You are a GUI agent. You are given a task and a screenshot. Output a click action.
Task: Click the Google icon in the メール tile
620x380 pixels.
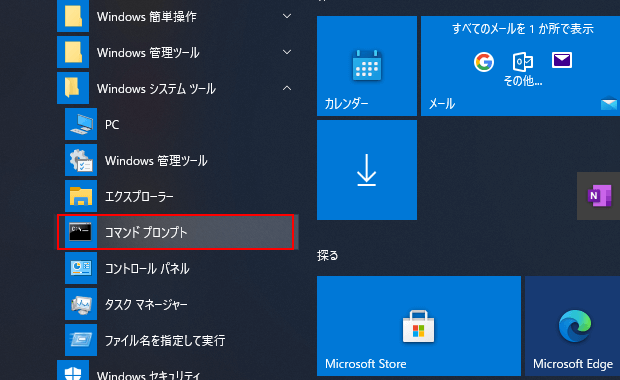pos(484,62)
